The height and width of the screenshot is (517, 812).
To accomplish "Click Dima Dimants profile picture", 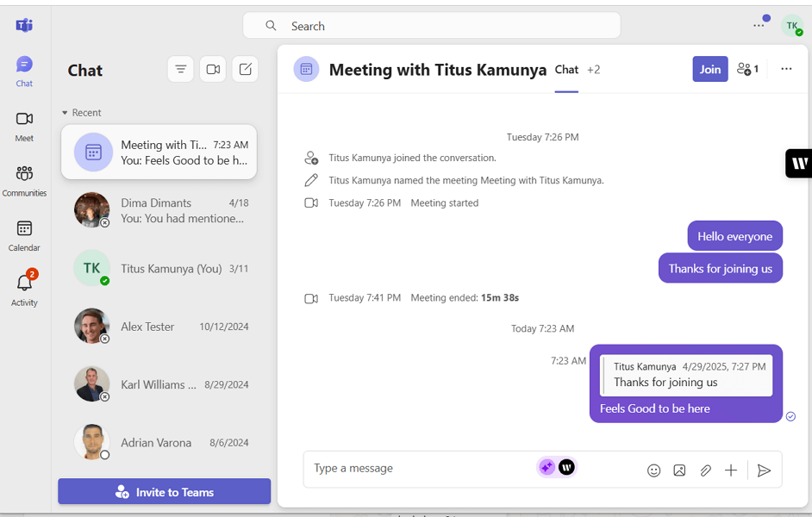I will (x=91, y=209).
